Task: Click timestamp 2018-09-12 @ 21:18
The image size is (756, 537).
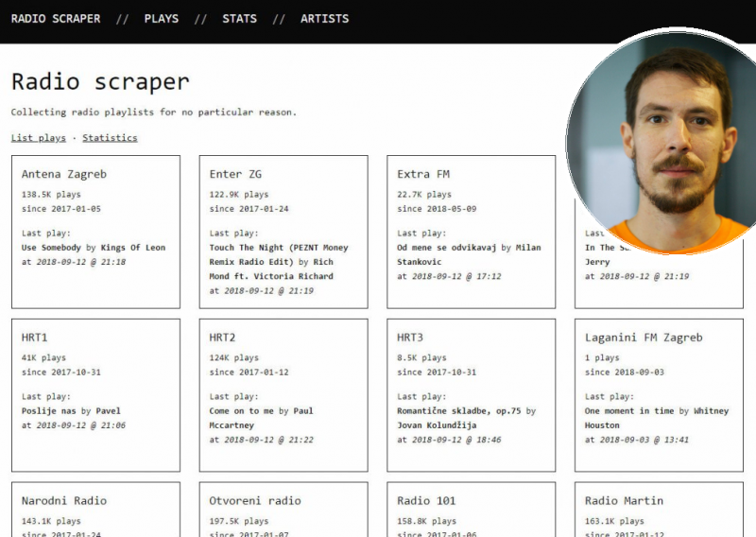Action: (x=81, y=262)
